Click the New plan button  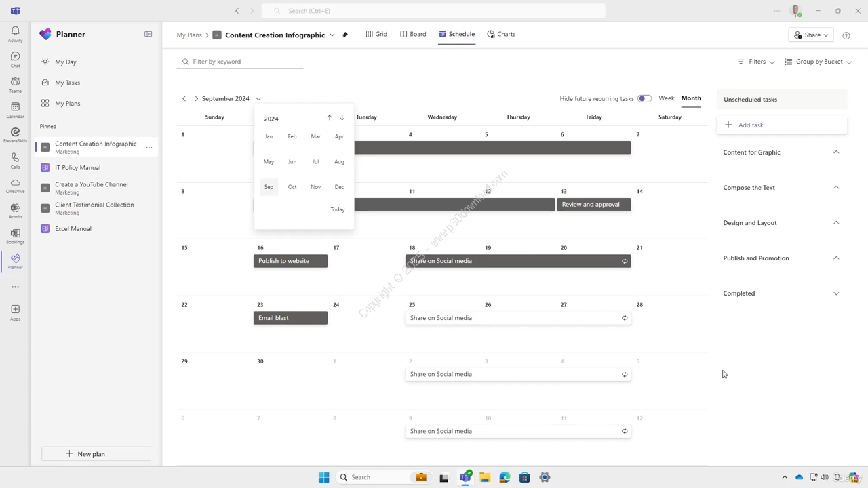pyautogui.click(x=96, y=454)
